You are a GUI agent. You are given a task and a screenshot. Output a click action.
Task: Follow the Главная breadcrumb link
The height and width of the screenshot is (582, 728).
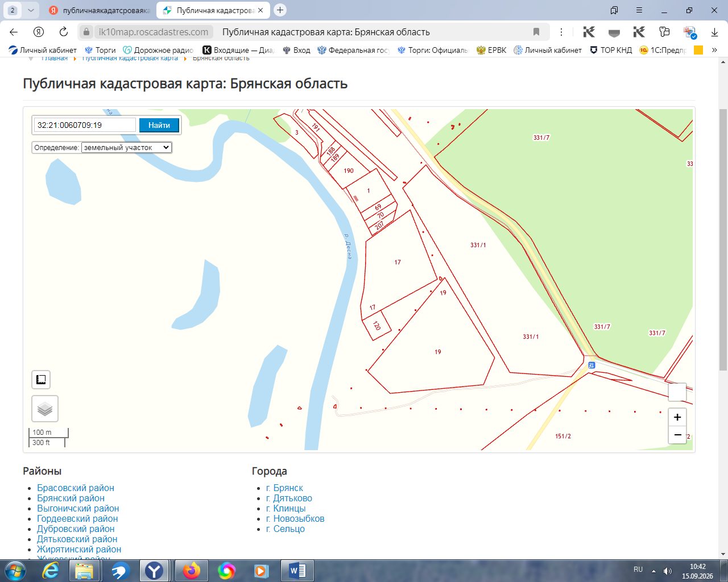click(55, 58)
